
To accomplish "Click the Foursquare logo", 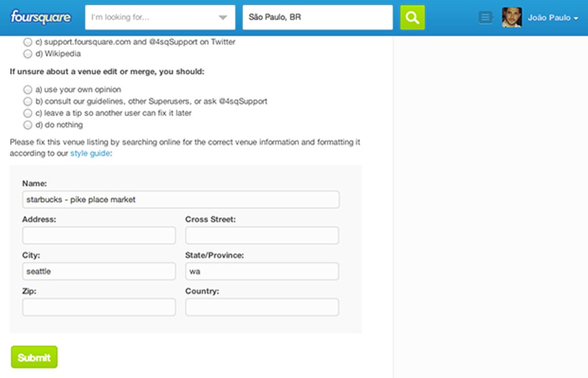I will click(41, 17).
